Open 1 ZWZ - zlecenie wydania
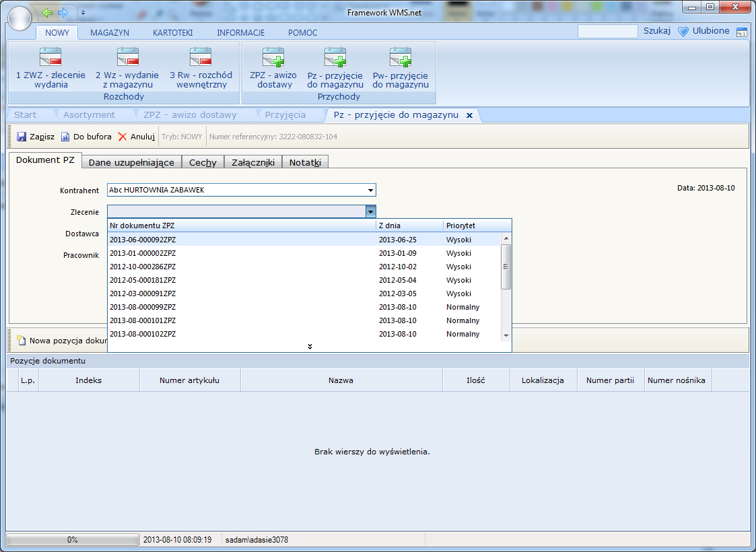The height and width of the screenshot is (552, 756). point(50,68)
